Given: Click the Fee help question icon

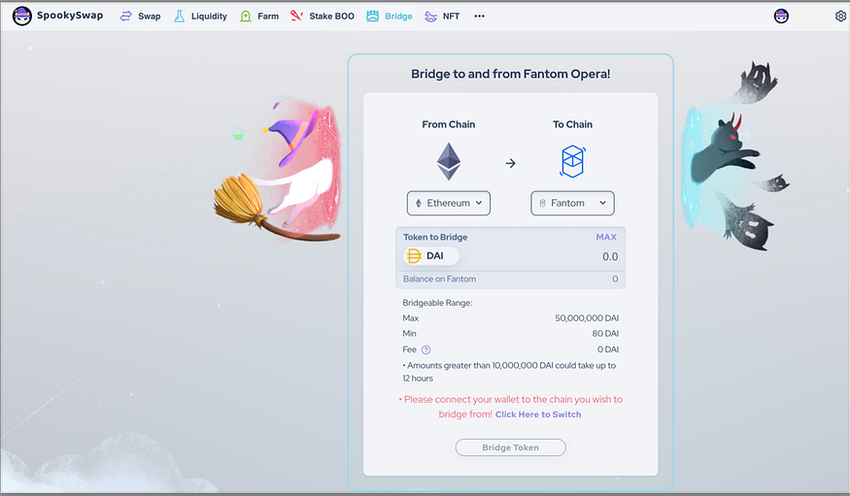Looking at the screenshot, I should click(x=426, y=350).
